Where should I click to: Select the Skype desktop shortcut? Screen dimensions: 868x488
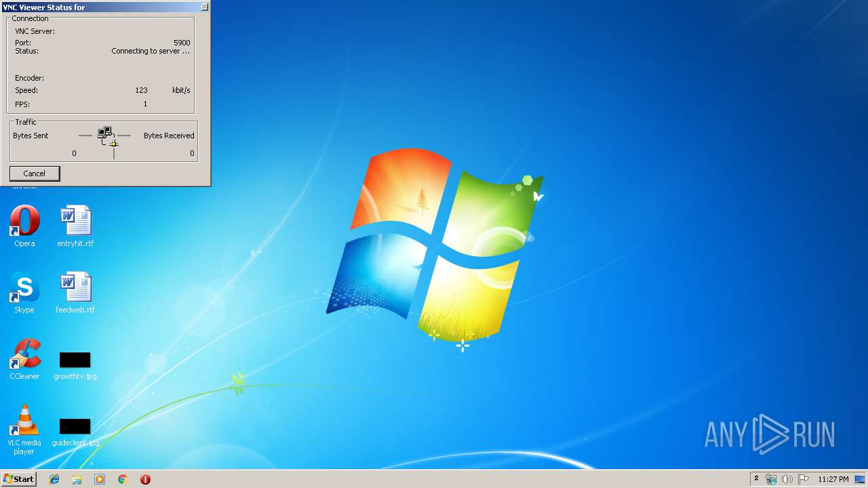24,293
